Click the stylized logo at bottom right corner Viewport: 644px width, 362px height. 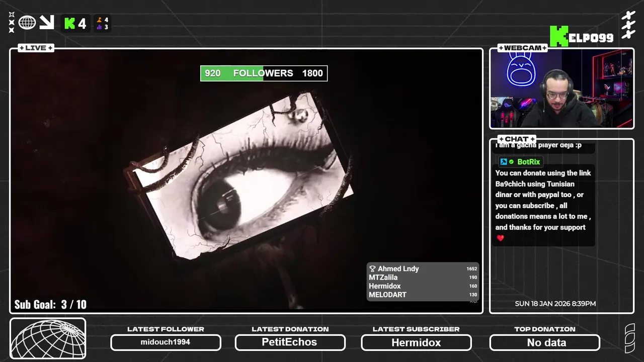click(x=629, y=338)
